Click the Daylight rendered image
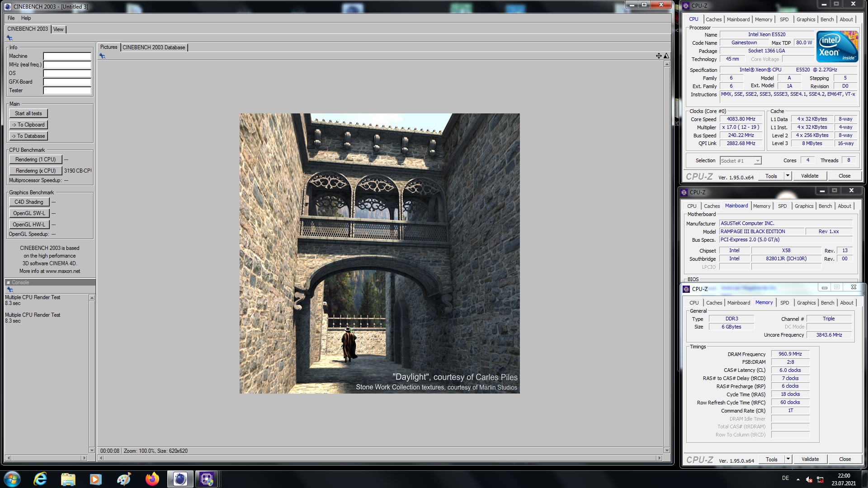 pos(380,253)
